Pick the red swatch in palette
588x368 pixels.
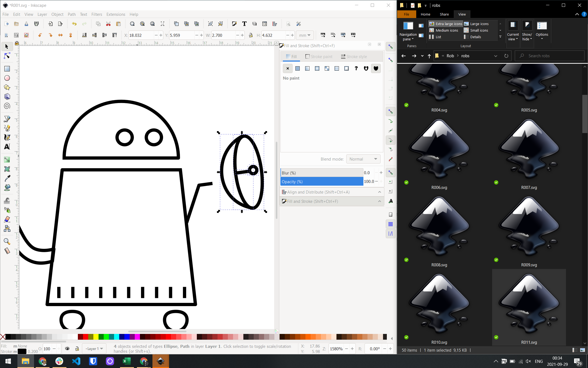pyautogui.click(x=85, y=337)
